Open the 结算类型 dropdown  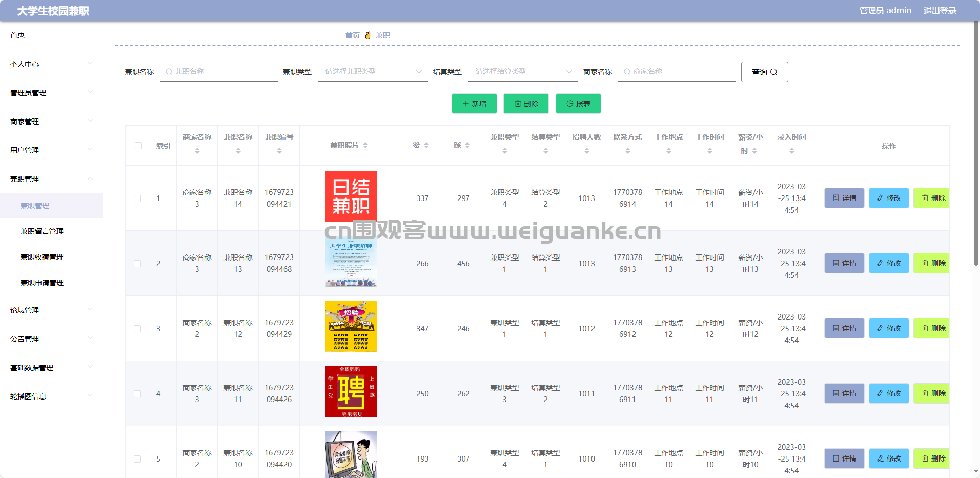[523, 72]
